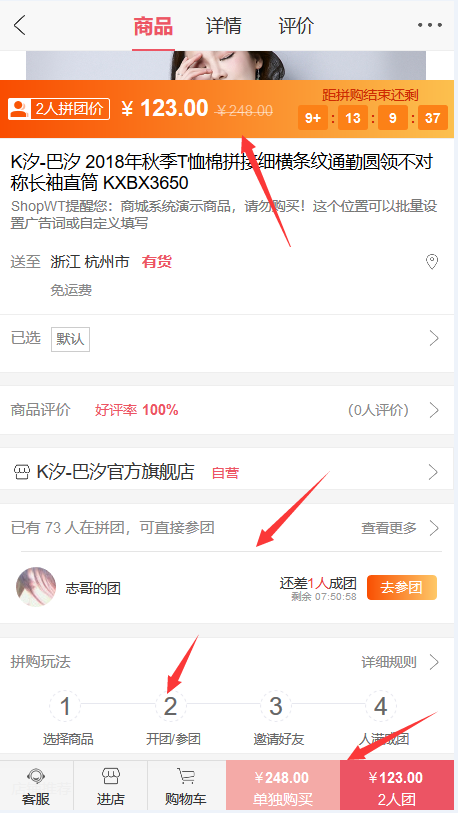Tap 志哥's group avatar thumbnail

[x=36, y=587]
